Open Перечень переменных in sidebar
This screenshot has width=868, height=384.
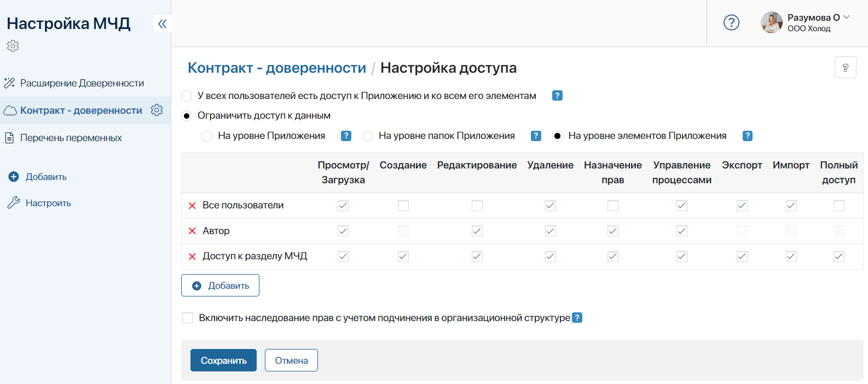71,138
